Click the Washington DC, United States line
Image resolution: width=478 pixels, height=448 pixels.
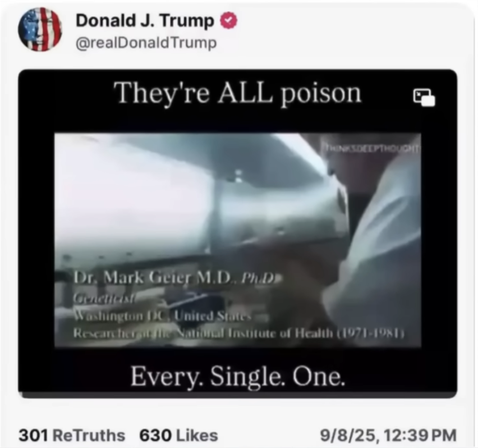163,316
